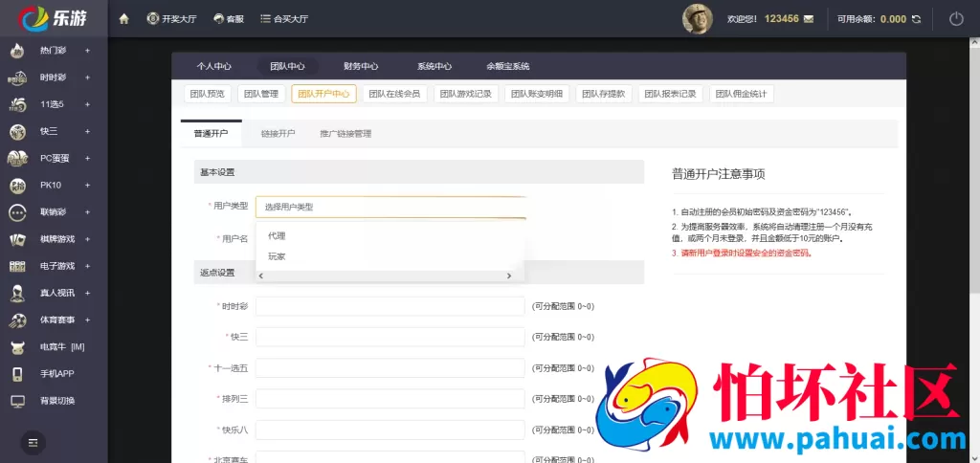Screen dimensions: 980x463
Task: Expand 11选5 with plus sign
Action: tap(87, 104)
